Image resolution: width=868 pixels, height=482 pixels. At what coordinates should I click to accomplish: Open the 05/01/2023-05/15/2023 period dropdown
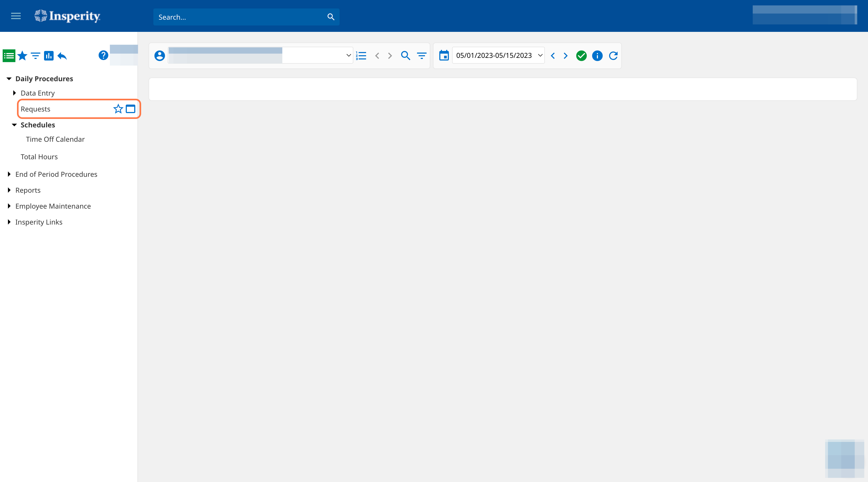[x=499, y=55]
